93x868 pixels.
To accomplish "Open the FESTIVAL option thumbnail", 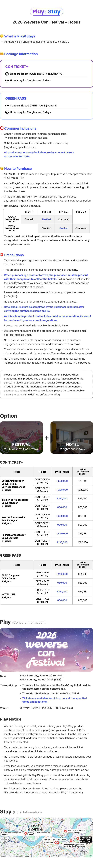I will (x=21, y=437).
